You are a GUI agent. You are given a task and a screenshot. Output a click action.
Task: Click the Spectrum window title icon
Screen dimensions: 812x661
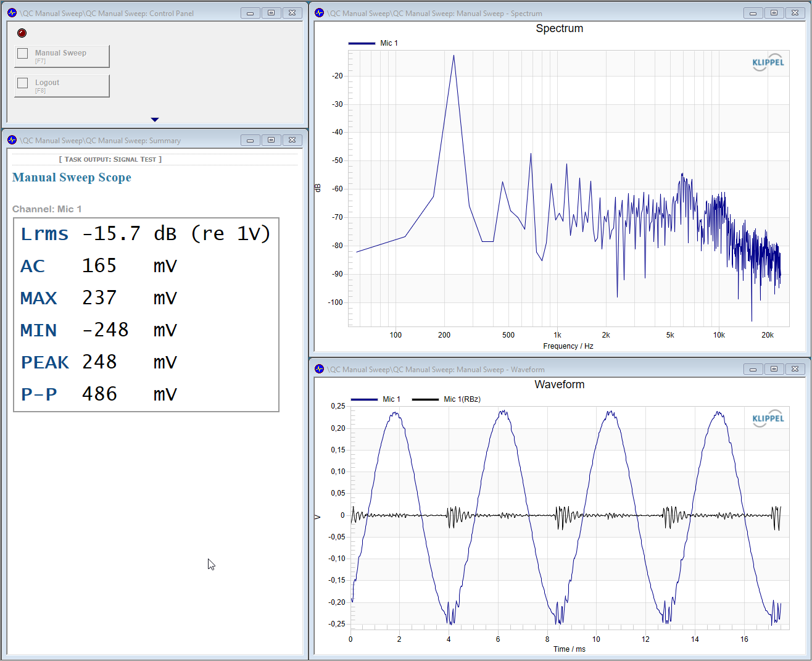[x=320, y=13]
